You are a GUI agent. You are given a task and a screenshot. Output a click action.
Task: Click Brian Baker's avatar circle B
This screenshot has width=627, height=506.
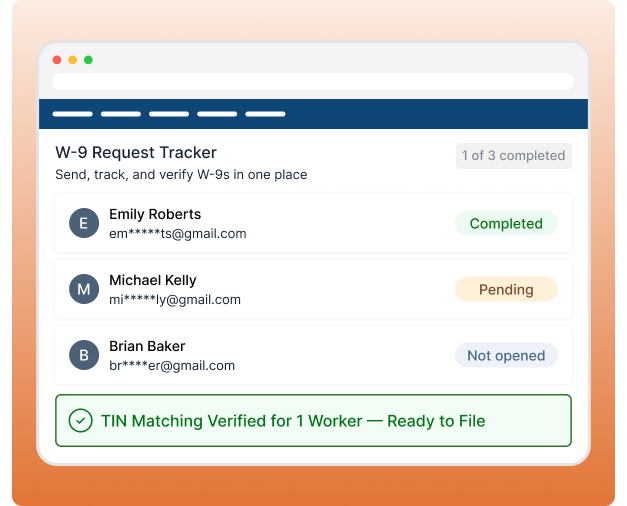coord(84,355)
